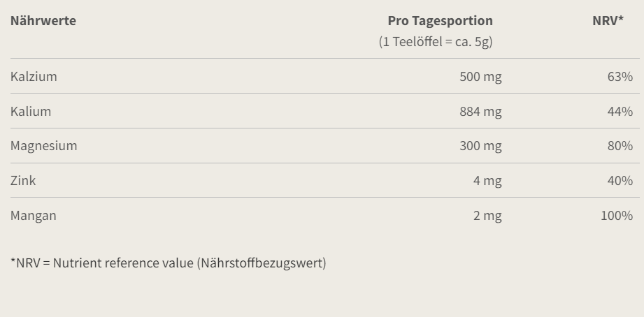
Task: Click the 4 mg Zink amount
Action: pos(487,182)
